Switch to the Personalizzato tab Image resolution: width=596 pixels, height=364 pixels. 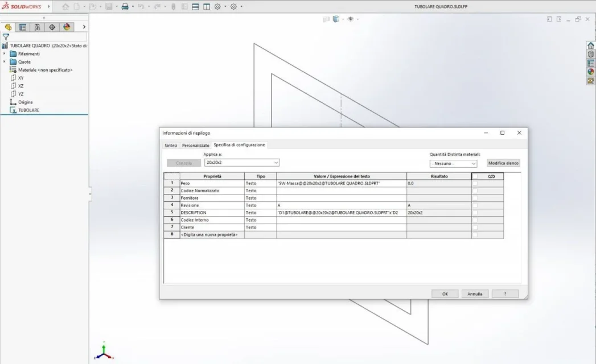[195, 145]
